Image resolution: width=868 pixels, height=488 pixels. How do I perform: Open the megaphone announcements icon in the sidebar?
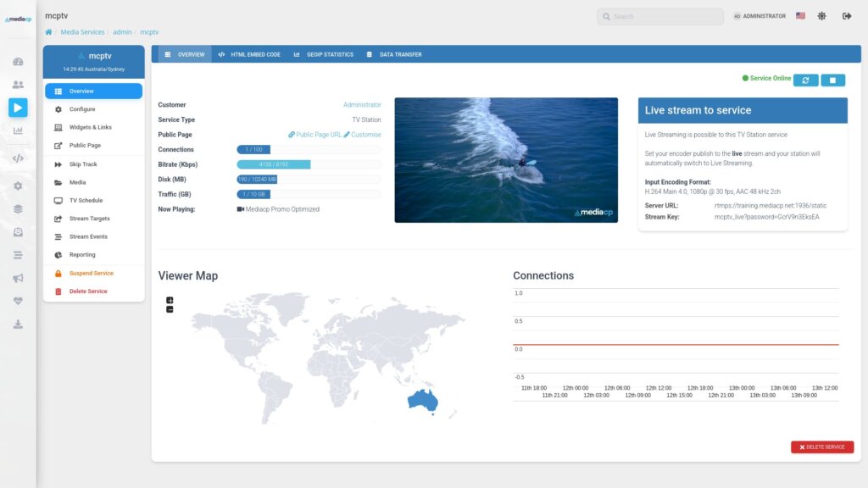[x=18, y=278]
